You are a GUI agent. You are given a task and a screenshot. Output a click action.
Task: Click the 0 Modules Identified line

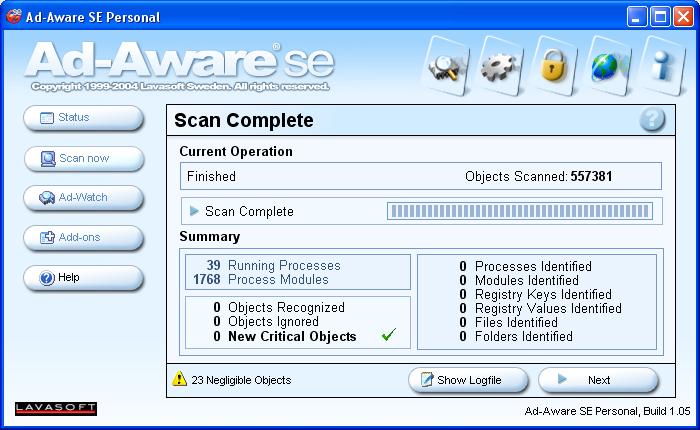point(519,280)
